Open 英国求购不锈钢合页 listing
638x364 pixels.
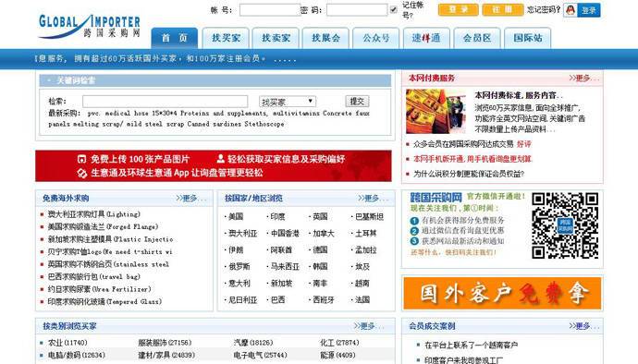(x=108, y=264)
